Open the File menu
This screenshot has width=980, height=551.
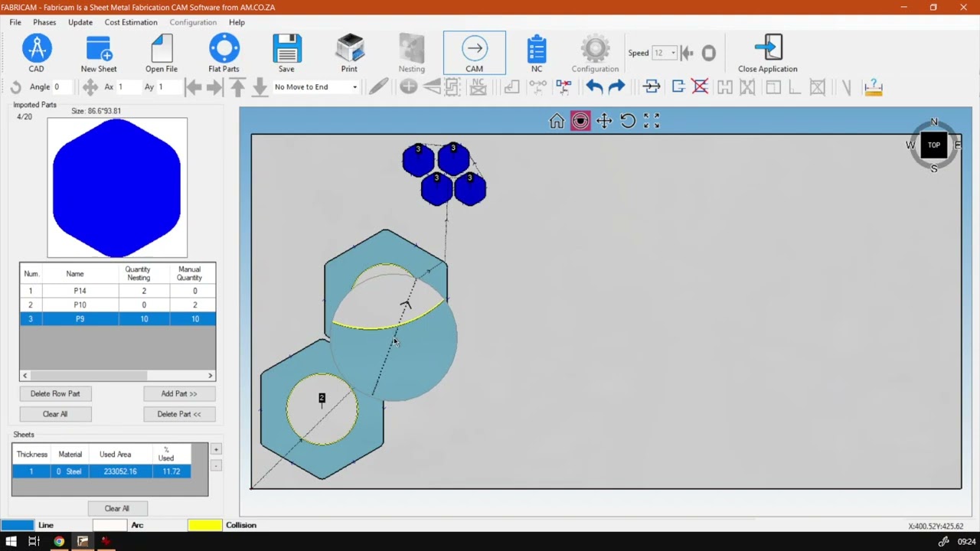coord(15,22)
